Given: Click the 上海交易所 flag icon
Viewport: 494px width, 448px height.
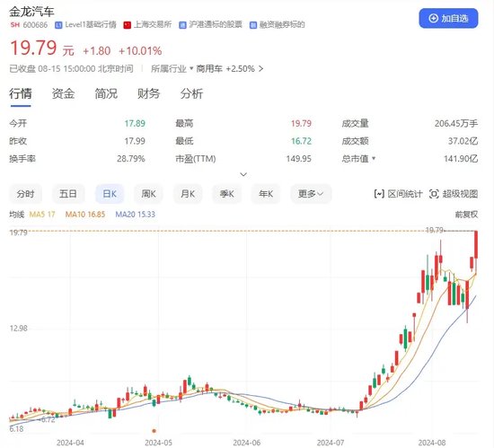Looking at the screenshot, I should pyautogui.click(x=128, y=25).
